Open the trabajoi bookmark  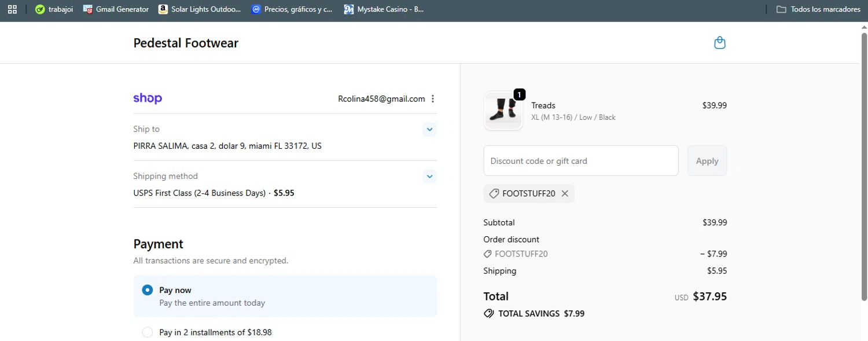[x=54, y=9]
